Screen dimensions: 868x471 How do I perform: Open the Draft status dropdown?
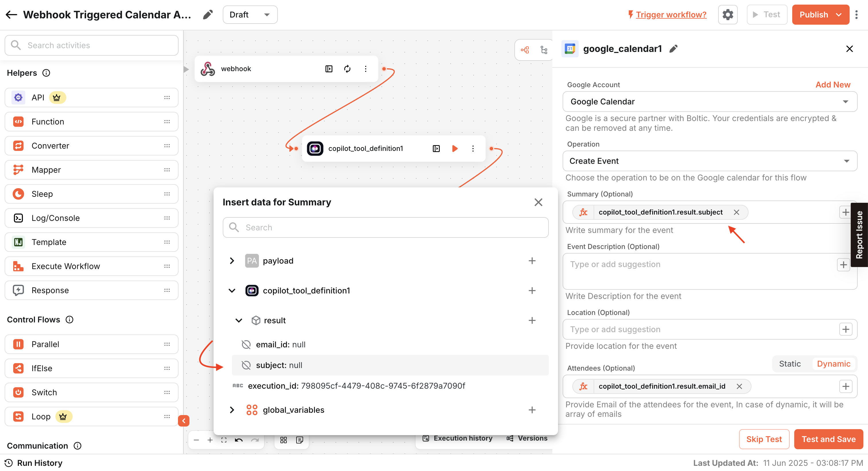coord(250,14)
